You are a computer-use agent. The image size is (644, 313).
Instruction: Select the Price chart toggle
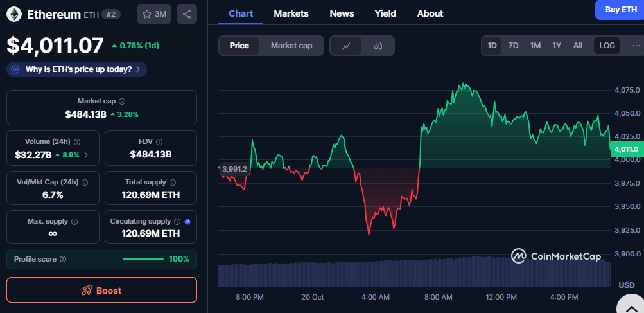pos(239,46)
